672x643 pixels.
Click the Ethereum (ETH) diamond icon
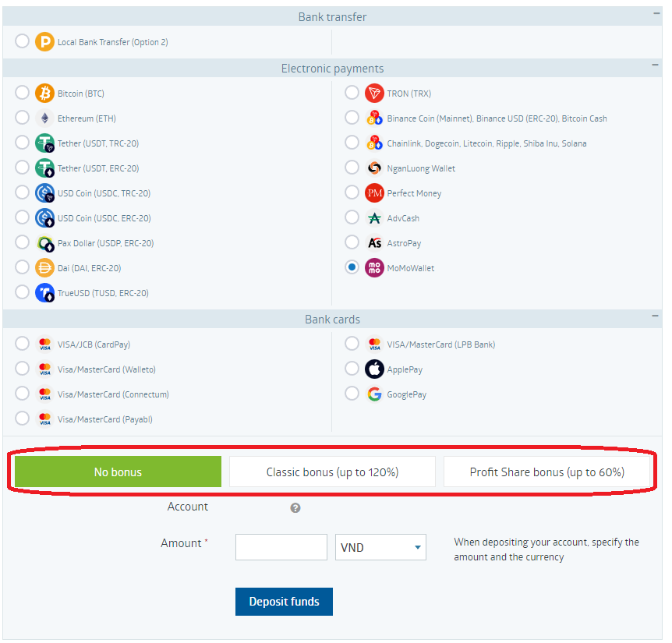[x=44, y=118]
